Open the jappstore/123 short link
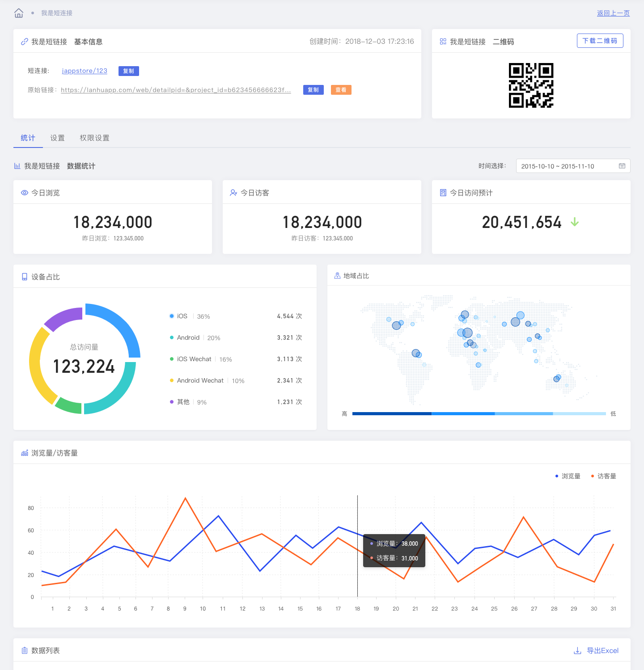 pyautogui.click(x=85, y=71)
